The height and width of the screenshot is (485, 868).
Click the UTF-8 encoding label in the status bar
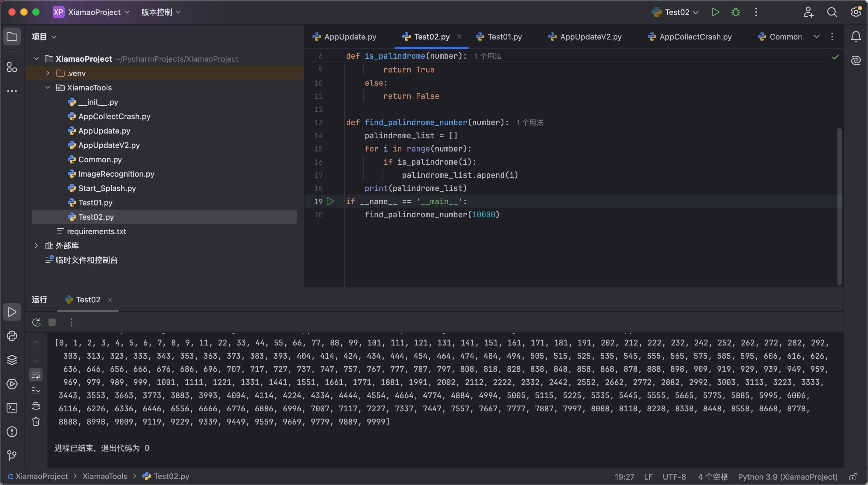click(x=674, y=477)
